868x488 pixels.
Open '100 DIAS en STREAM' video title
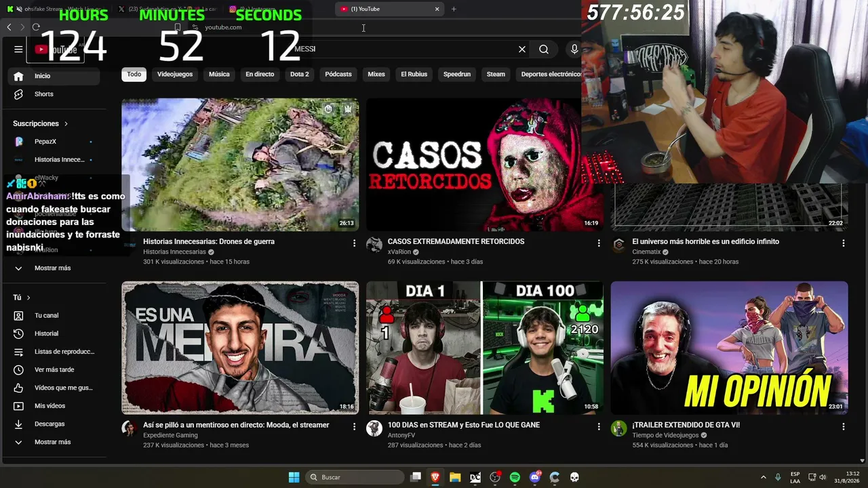point(465,425)
